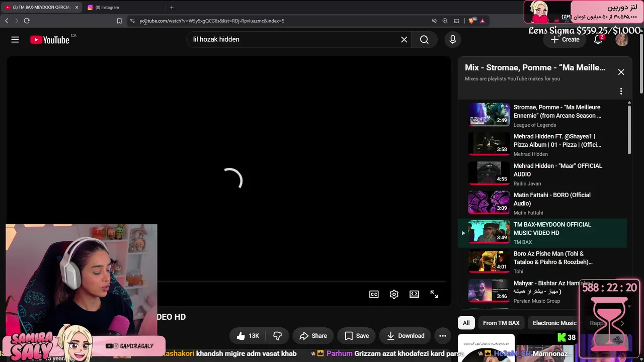
Task: Open the playlist three-dot options menu
Action: 621,91
